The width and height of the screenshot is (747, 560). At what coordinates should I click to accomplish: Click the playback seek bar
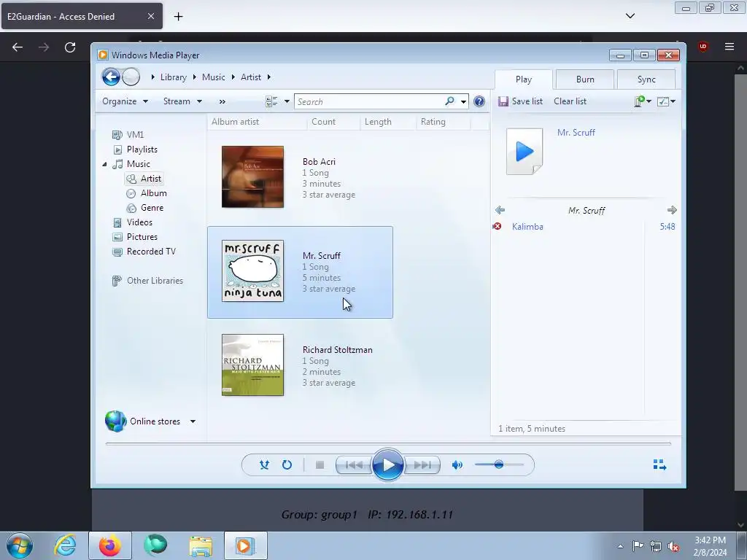pos(388,443)
